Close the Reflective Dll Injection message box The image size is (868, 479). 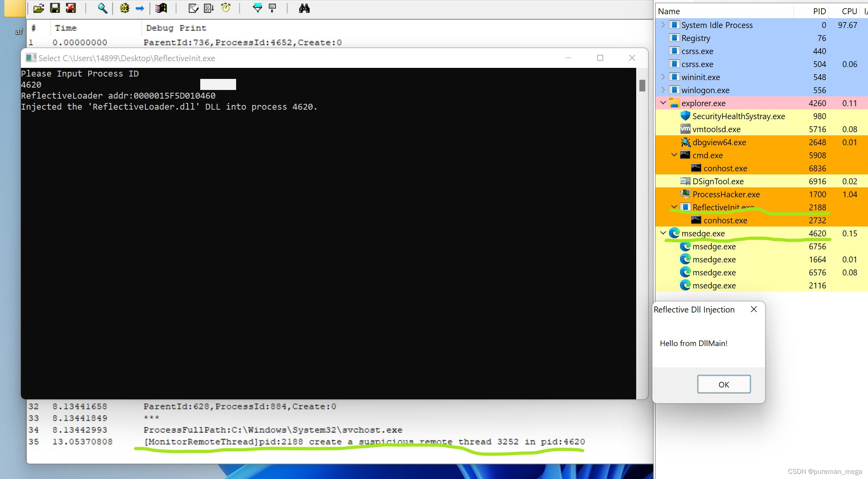click(754, 309)
